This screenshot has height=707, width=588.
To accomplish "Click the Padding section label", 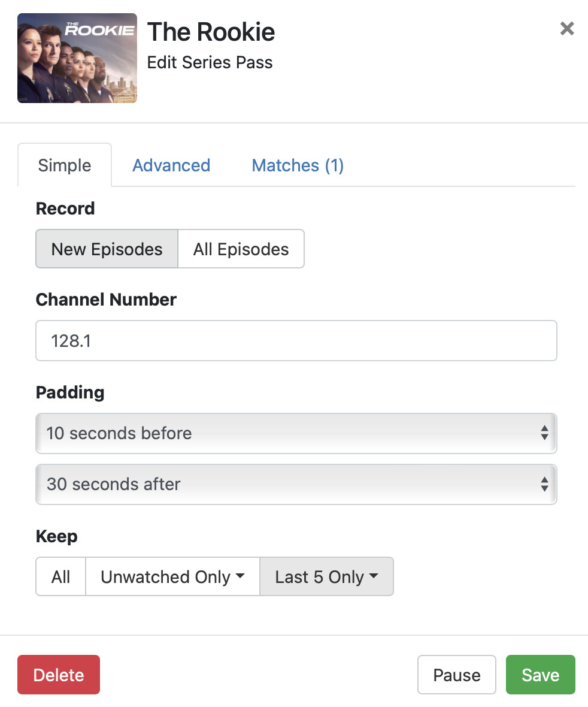I will coord(70,392).
